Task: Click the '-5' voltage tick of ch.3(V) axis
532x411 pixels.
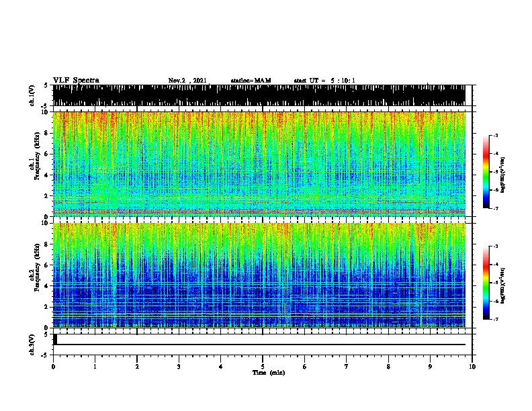Action: 45,355
